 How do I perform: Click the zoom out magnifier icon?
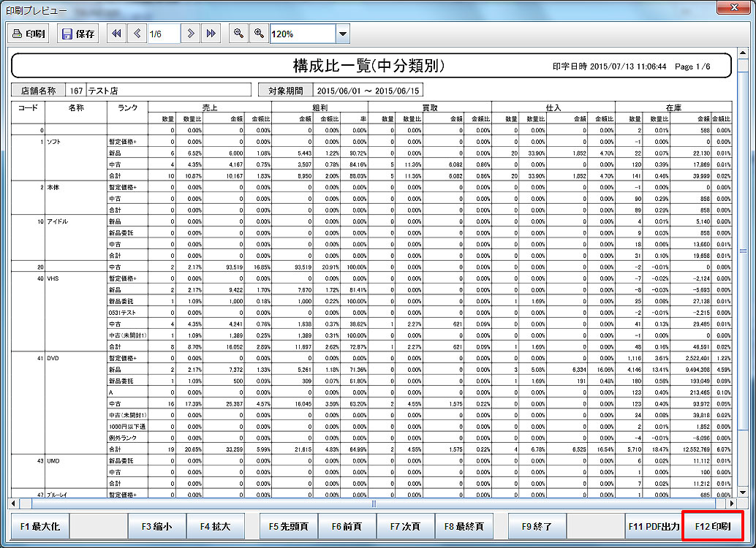click(238, 34)
